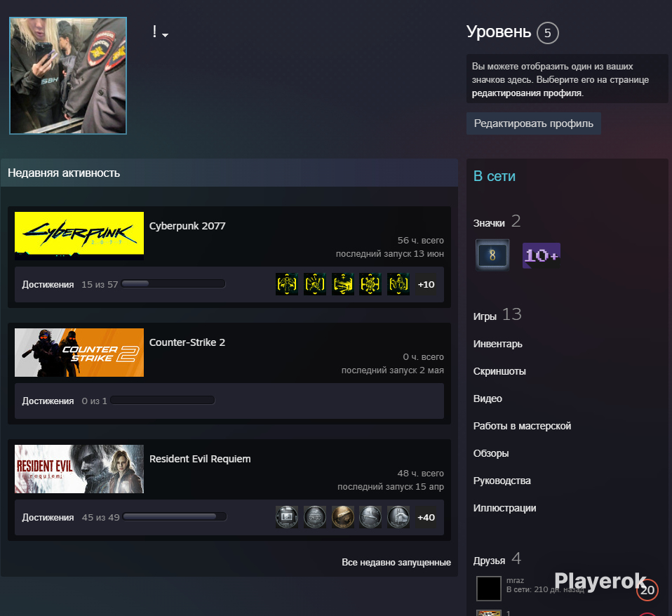The image size is (672, 616).
Task: Click the '48 ч. всего' playtime text
Action: click(x=420, y=474)
